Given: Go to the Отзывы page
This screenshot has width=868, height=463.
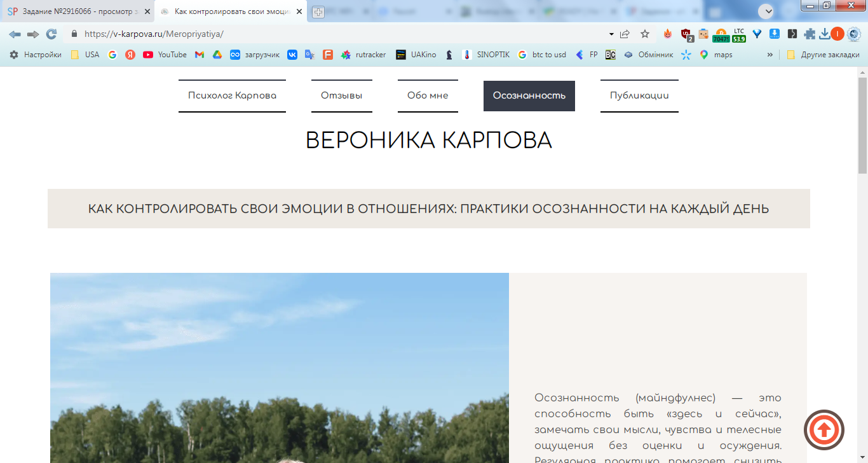Looking at the screenshot, I should [x=342, y=96].
